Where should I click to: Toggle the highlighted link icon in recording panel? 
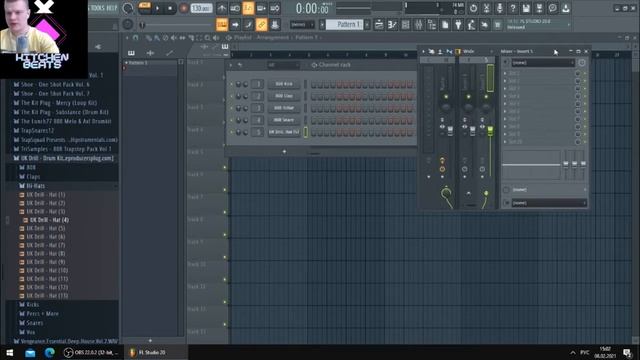point(261,25)
